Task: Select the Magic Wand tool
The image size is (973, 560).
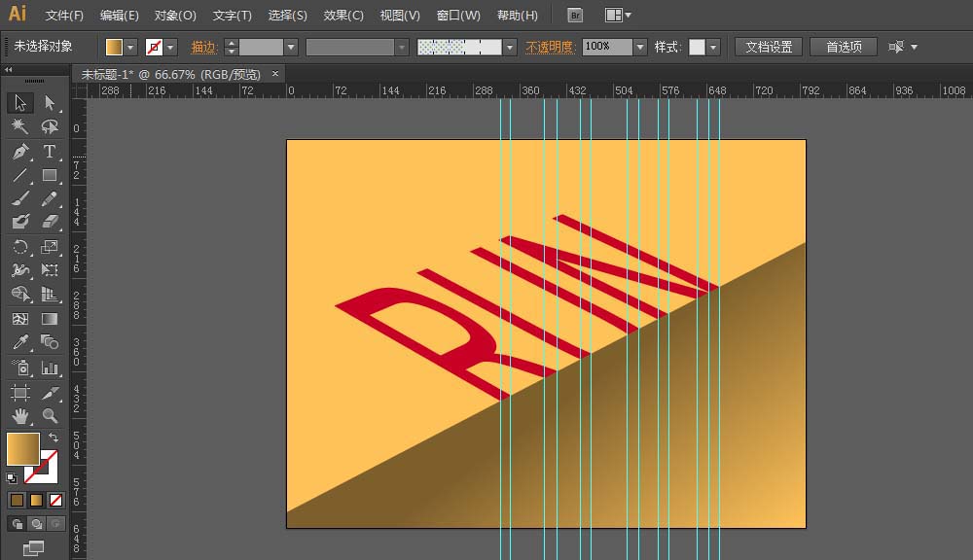Action: [x=19, y=127]
